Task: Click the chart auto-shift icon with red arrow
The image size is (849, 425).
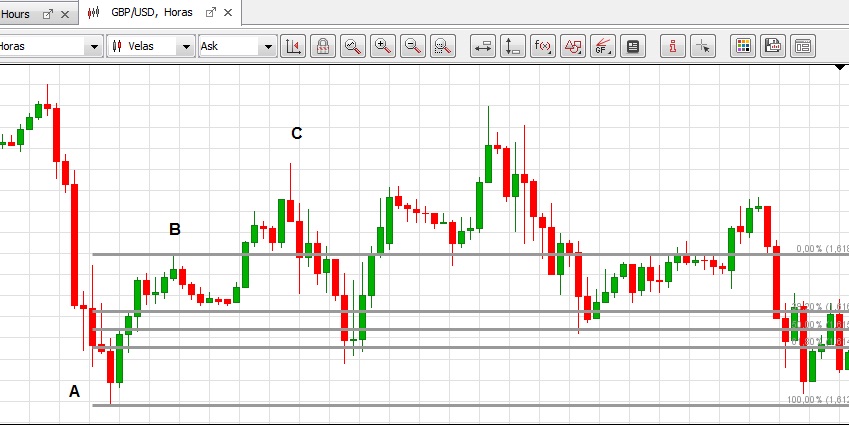Action: (293, 46)
